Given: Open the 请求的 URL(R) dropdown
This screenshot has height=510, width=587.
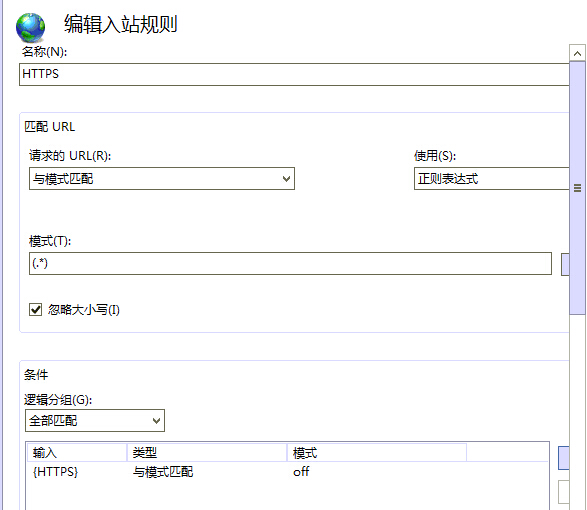Looking at the screenshot, I should coord(162,179).
